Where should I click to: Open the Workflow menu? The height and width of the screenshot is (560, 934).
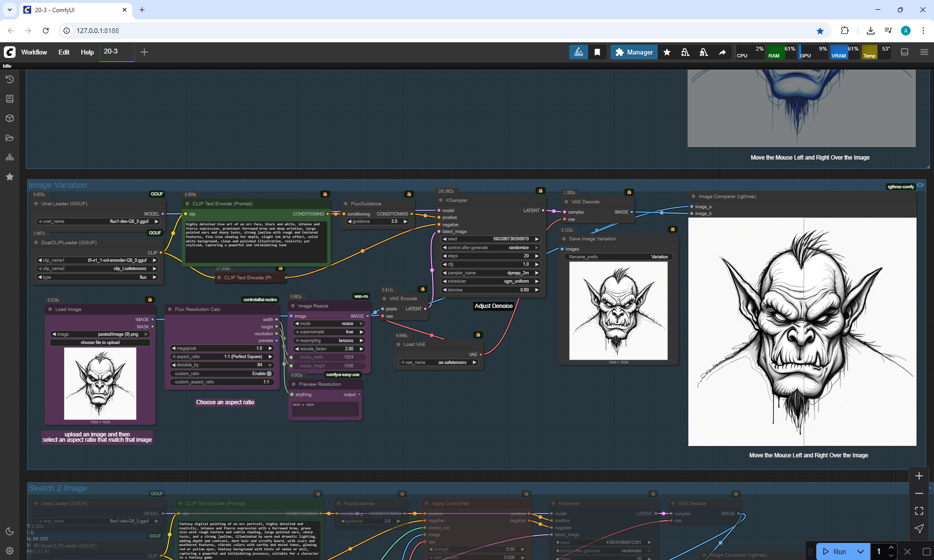tap(34, 52)
